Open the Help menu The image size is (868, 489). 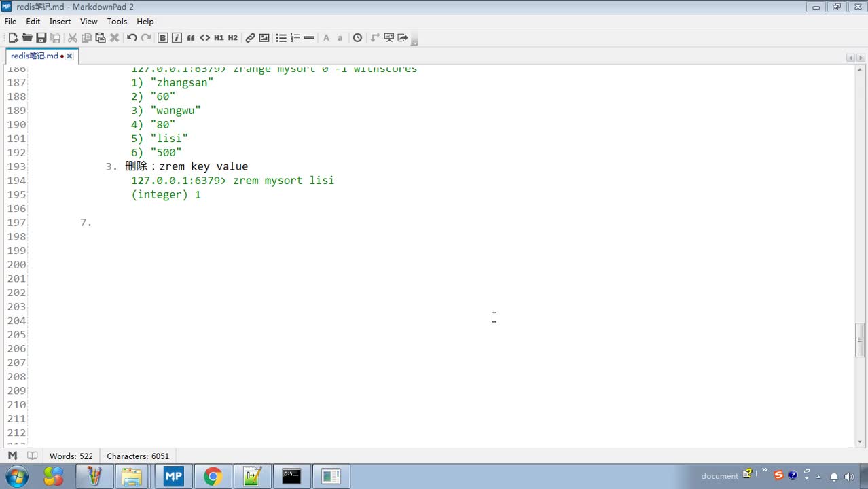click(x=145, y=21)
